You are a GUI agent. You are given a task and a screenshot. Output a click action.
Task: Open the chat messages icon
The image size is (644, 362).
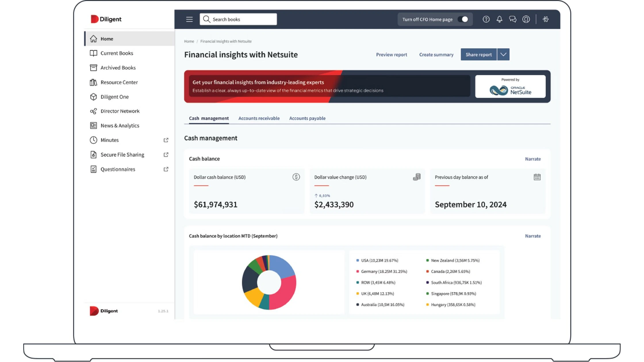point(513,19)
